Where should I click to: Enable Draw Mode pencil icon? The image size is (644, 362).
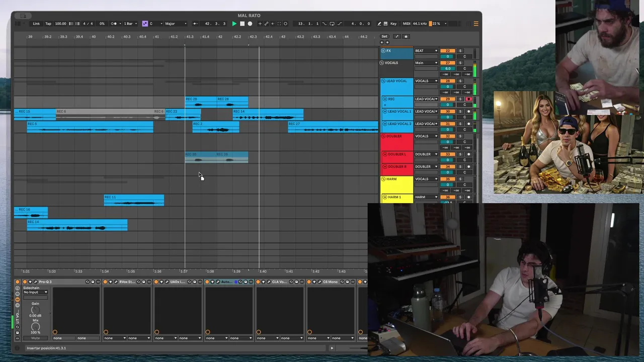379,24
